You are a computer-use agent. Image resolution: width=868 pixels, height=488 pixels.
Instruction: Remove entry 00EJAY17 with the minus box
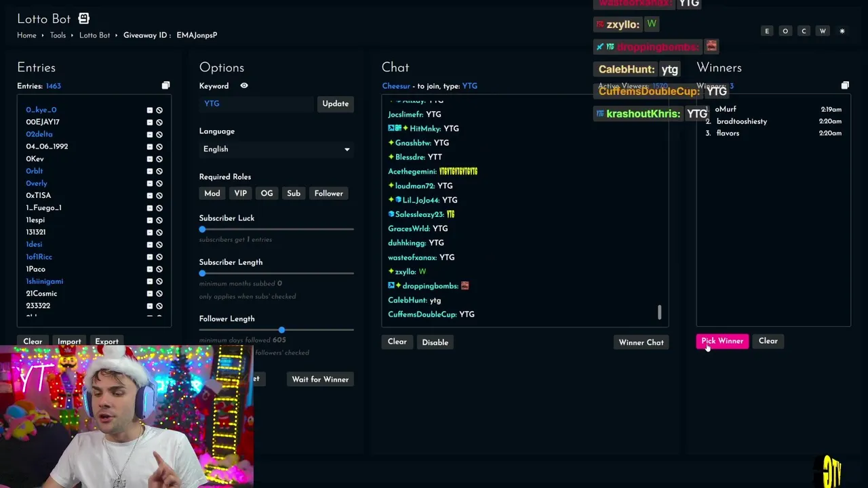pyautogui.click(x=150, y=122)
